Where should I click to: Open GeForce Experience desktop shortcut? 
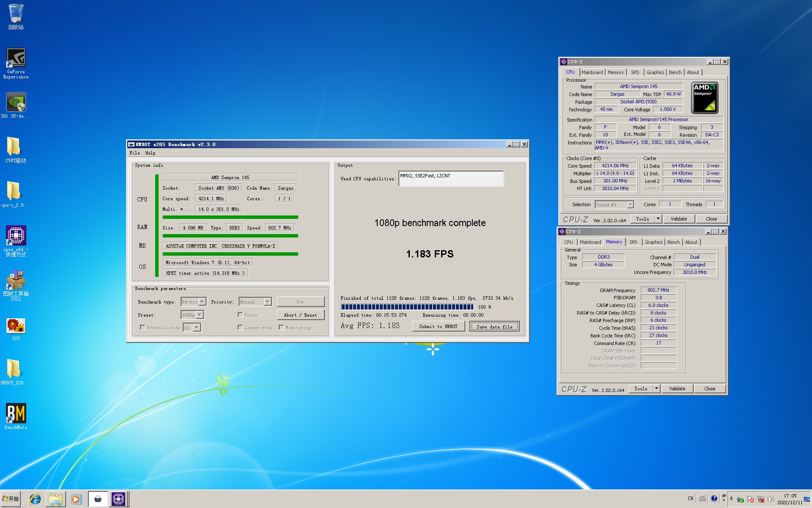(16, 63)
